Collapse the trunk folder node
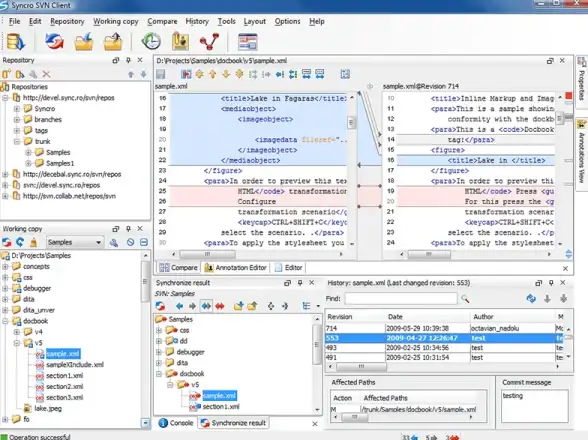The height and width of the screenshot is (440, 588). (17, 141)
